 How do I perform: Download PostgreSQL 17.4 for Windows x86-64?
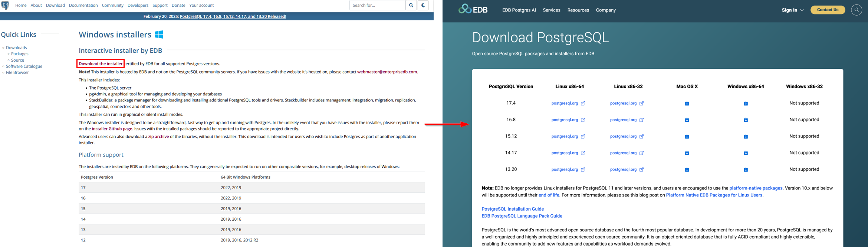[746, 104]
